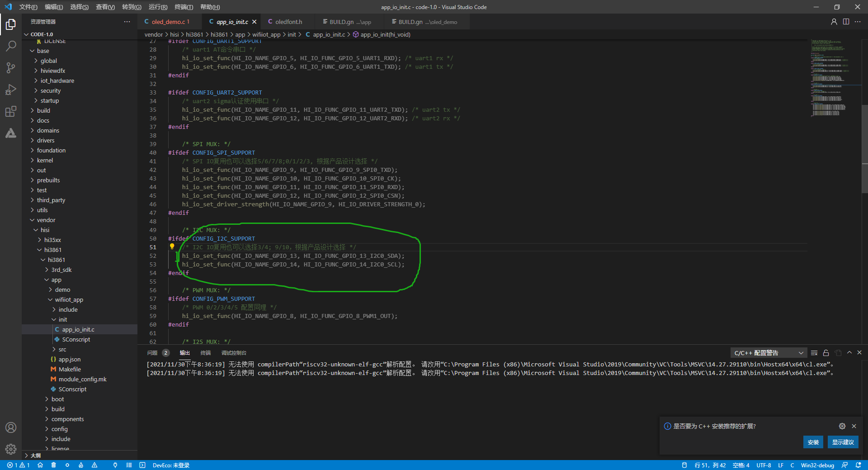Open the 文件(F) menu

[28, 7]
